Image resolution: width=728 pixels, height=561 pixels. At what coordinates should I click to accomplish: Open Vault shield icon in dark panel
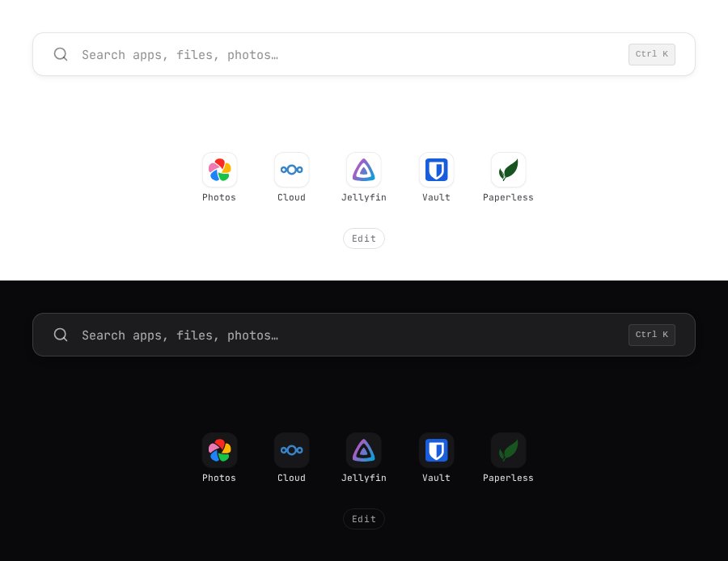point(436,450)
